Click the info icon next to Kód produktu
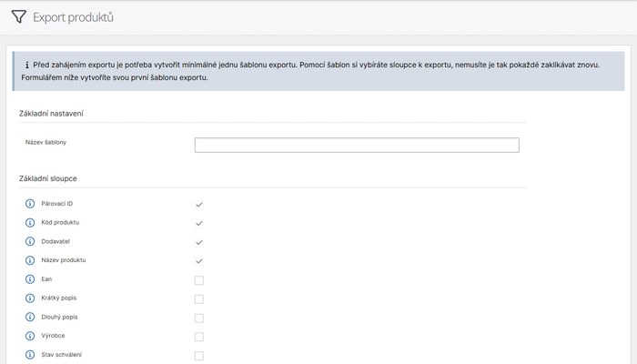This screenshot has width=637, height=364. (x=30, y=223)
